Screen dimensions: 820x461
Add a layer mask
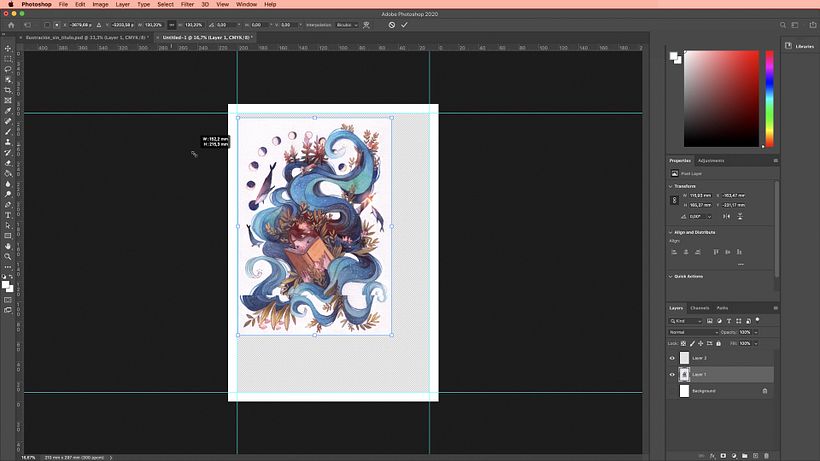pos(723,456)
